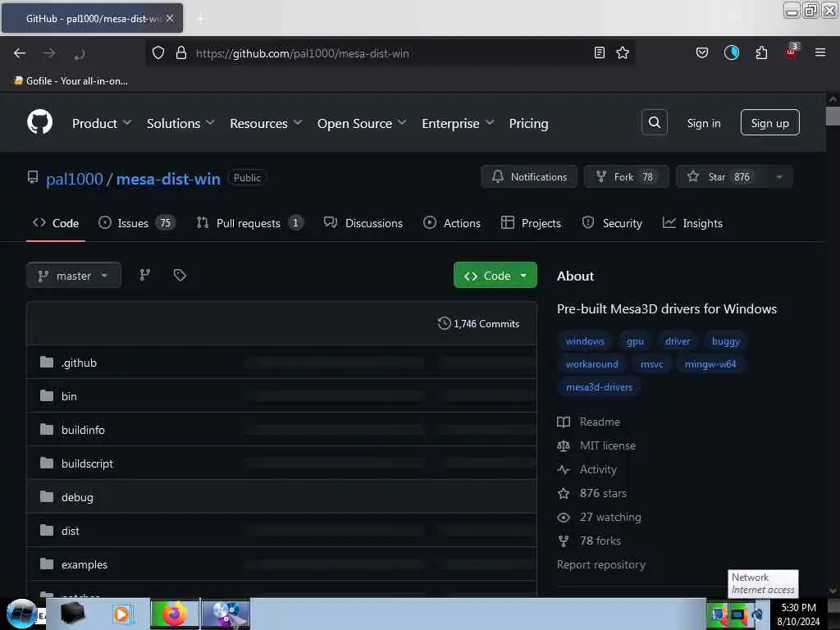Open the GitHub search icon

[x=654, y=123]
